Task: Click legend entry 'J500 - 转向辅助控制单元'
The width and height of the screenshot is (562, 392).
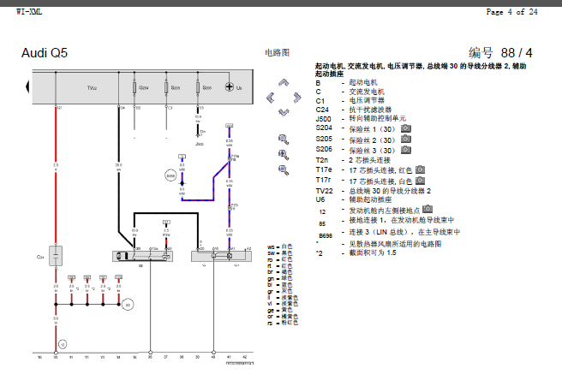Action: (x=361, y=118)
